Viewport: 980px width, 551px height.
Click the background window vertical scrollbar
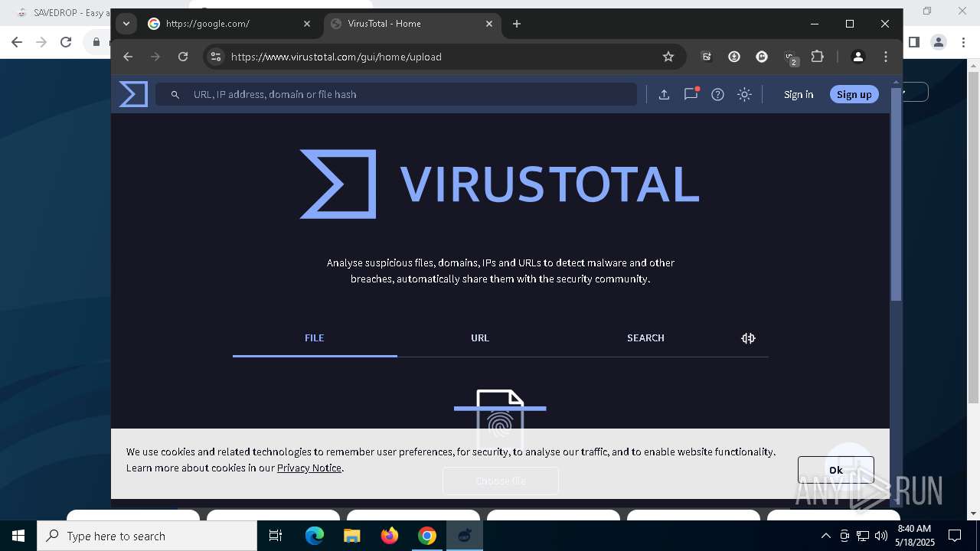[973, 238]
